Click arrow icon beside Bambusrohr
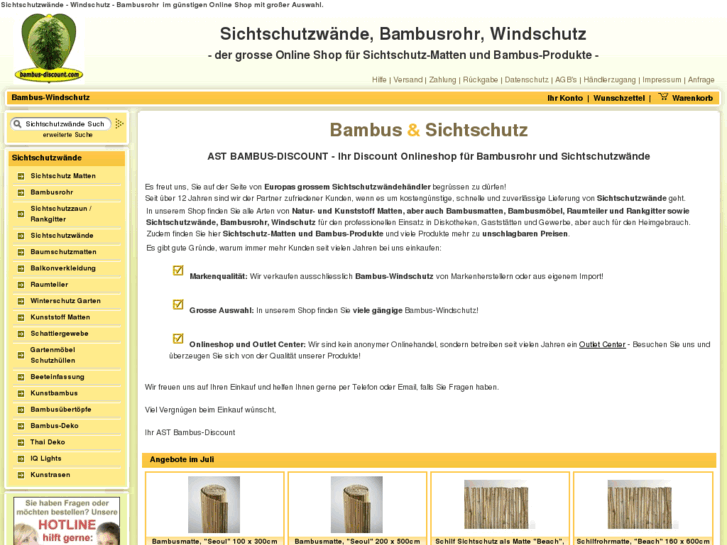This screenshot has height=545, width=727. pyautogui.click(x=20, y=192)
